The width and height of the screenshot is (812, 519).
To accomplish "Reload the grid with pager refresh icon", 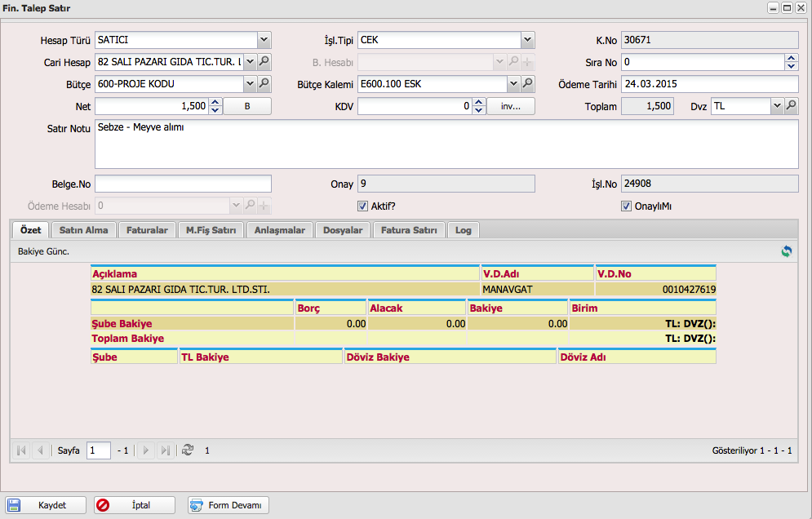I will (x=188, y=450).
